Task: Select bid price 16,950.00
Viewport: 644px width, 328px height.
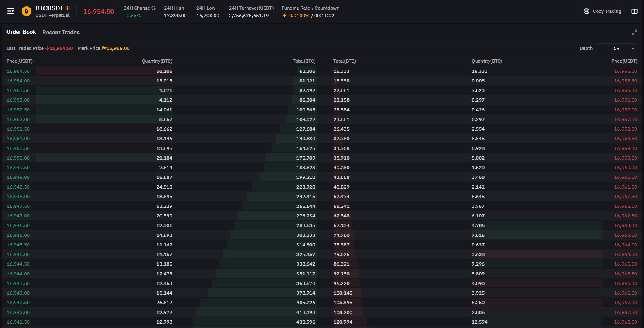Action: (x=18, y=158)
